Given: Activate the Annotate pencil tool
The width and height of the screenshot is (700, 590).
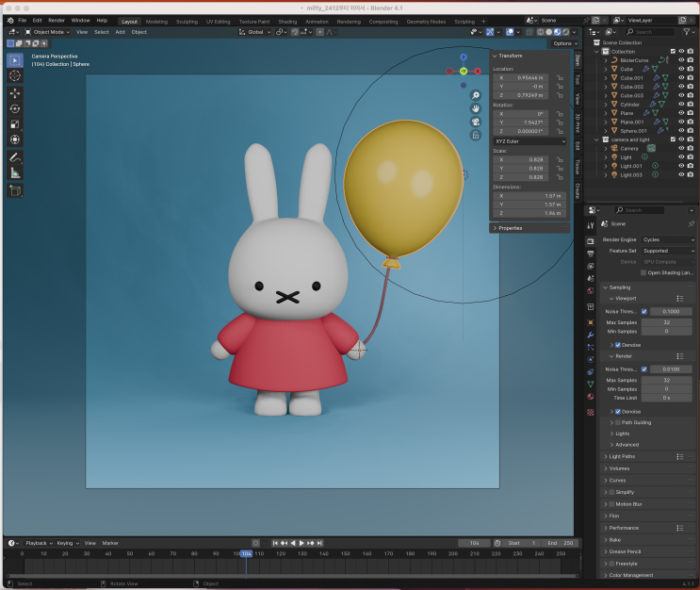Looking at the screenshot, I should [x=15, y=157].
